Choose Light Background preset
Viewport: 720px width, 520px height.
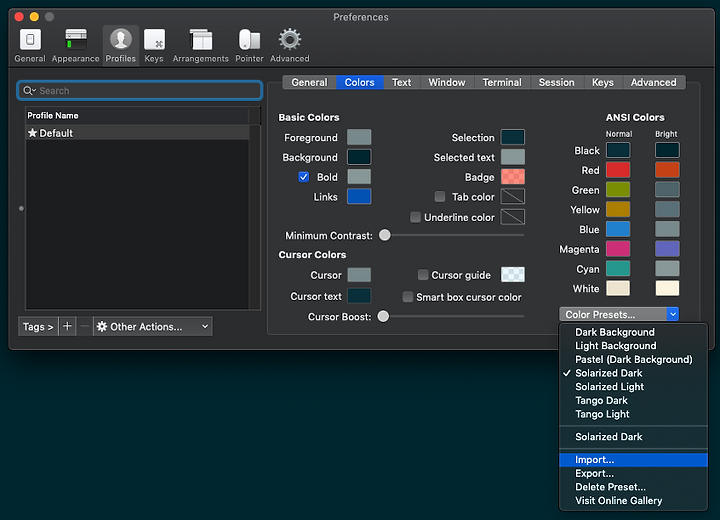633,345
